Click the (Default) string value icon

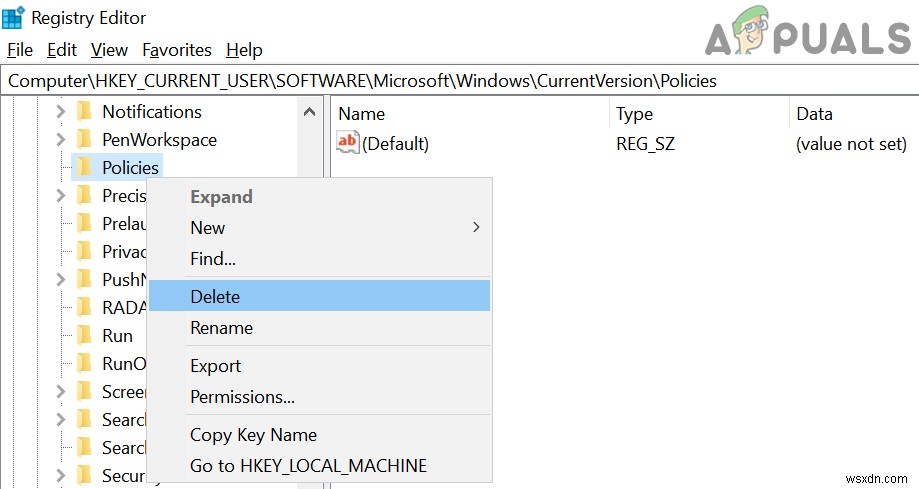coord(347,144)
